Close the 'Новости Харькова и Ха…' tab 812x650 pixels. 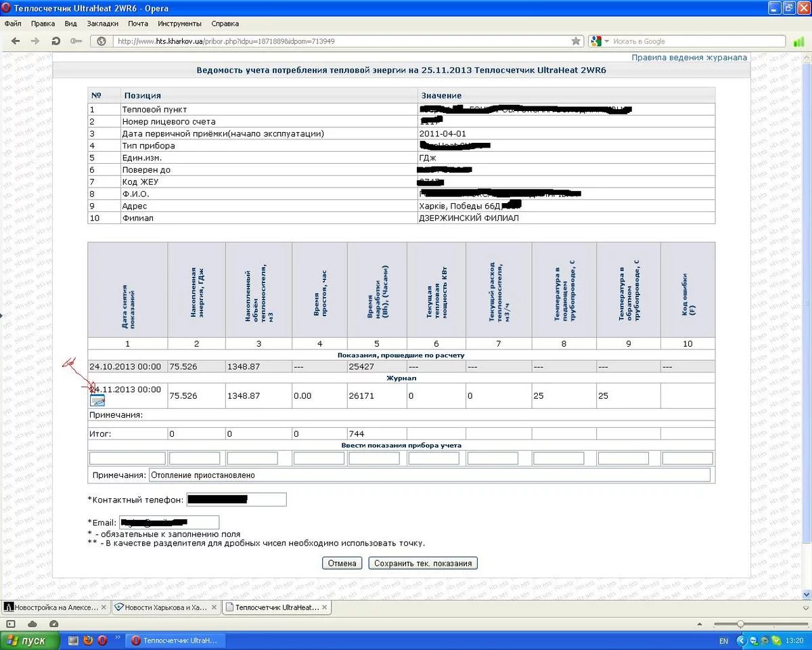point(212,608)
